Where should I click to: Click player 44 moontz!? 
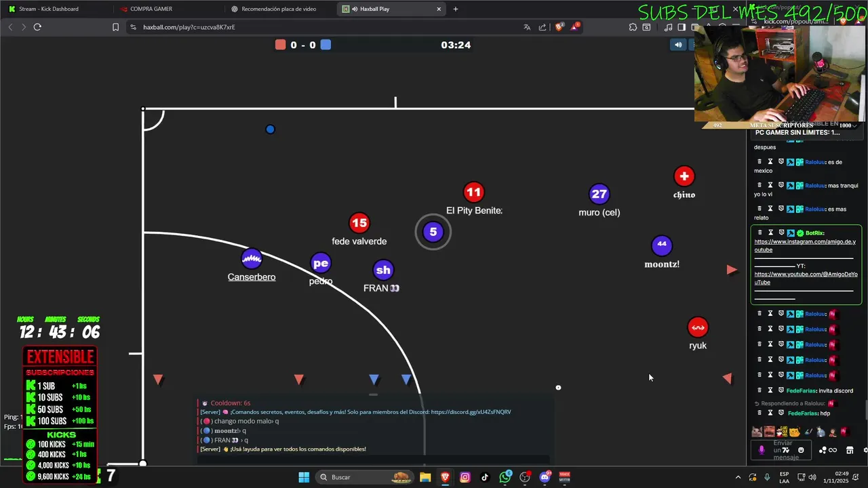point(662,245)
